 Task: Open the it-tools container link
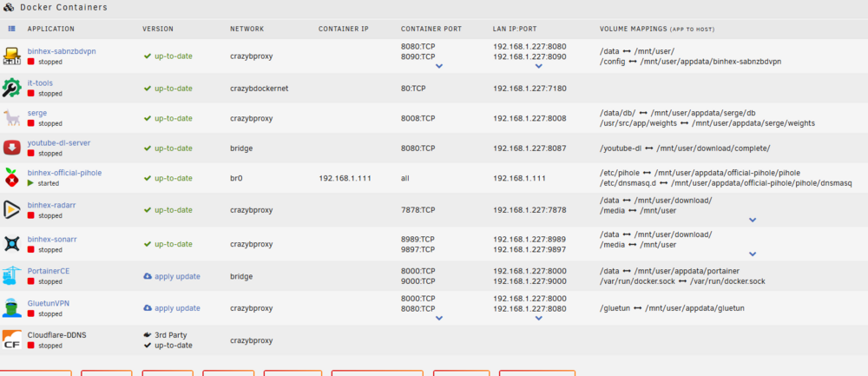(41, 83)
